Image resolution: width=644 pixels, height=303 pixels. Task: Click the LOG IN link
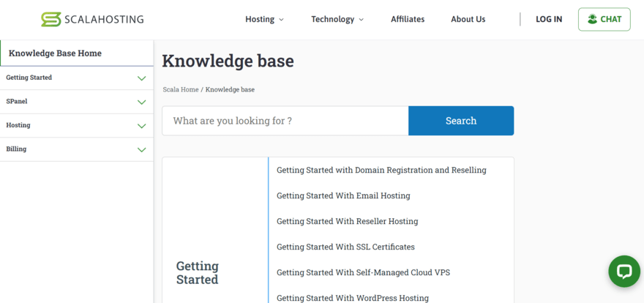coord(549,19)
